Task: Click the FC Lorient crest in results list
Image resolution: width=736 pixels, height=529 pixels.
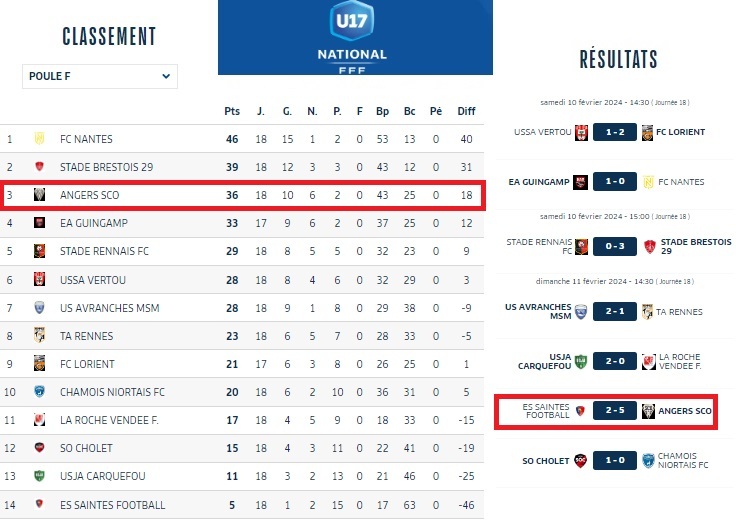Action: tap(647, 132)
